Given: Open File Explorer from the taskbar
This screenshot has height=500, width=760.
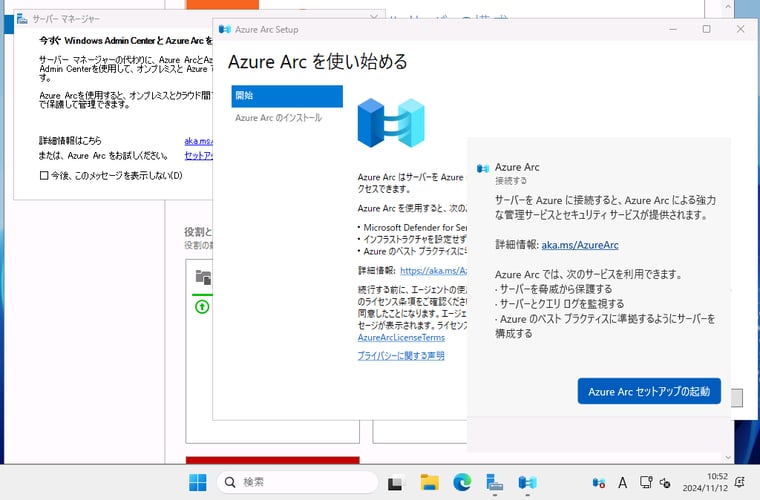Looking at the screenshot, I should [429, 482].
